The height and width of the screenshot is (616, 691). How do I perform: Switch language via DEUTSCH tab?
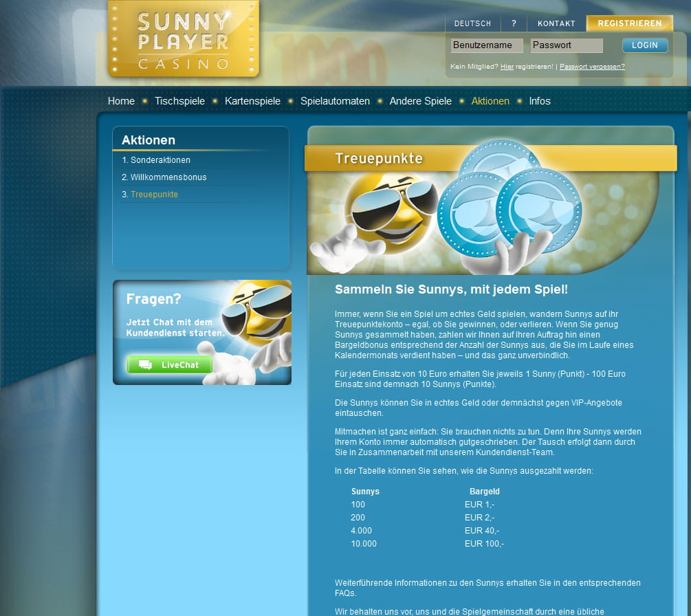(x=472, y=23)
